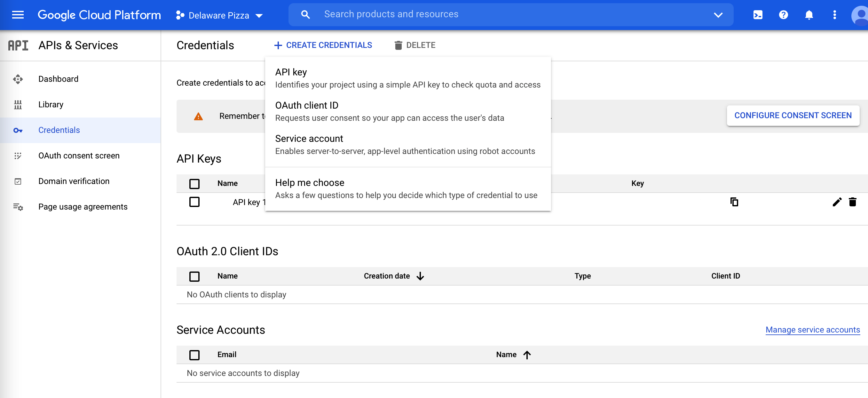
Task: Sort OAuth clients by Creation date
Action: click(387, 276)
